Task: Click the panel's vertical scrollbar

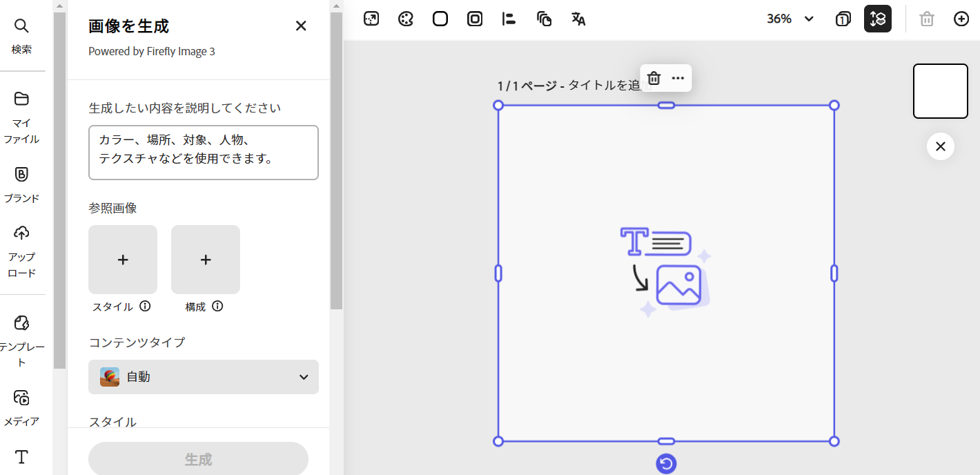Action: [336, 161]
